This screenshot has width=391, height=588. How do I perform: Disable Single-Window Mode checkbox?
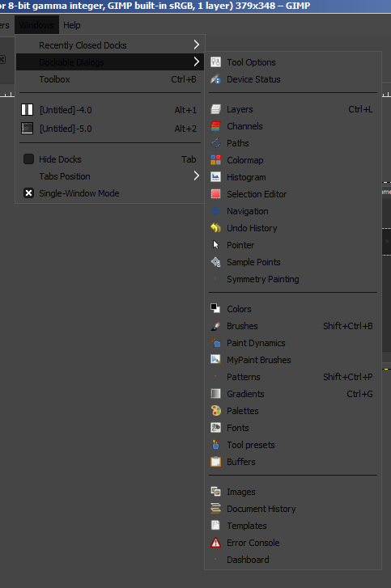click(x=28, y=193)
